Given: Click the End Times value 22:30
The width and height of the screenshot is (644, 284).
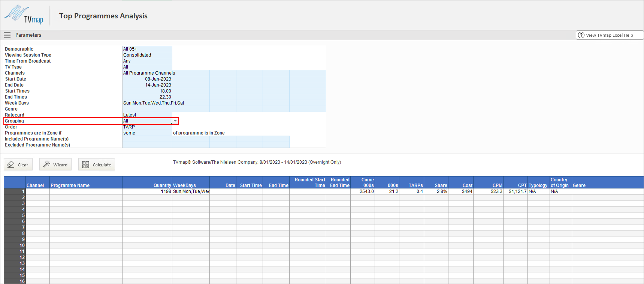Looking at the screenshot, I should [x=147, y=97].
